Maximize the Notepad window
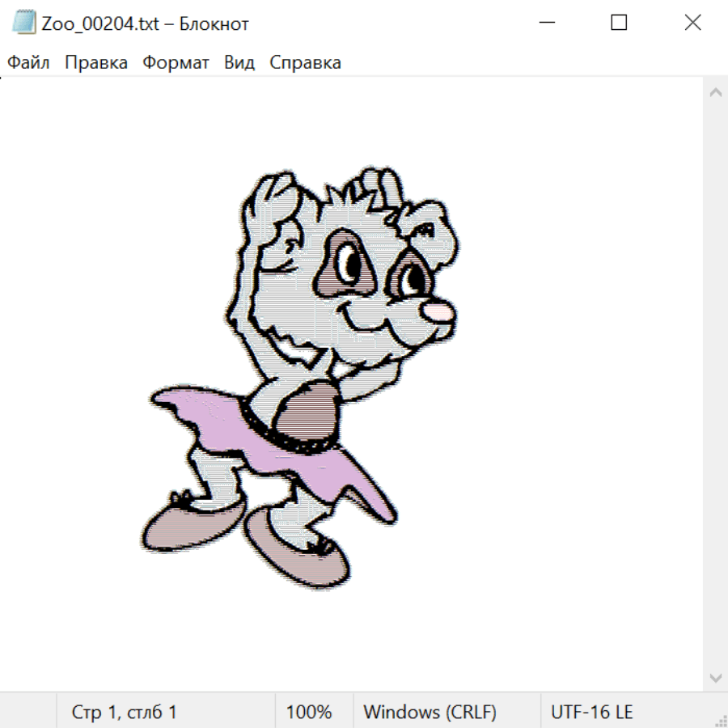 pyautogui.click(x=619, y=23)
